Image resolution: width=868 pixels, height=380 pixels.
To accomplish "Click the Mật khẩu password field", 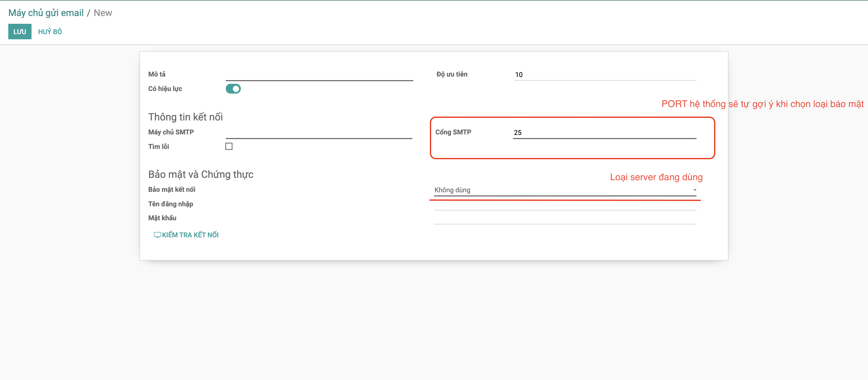I will pos(565,218).
